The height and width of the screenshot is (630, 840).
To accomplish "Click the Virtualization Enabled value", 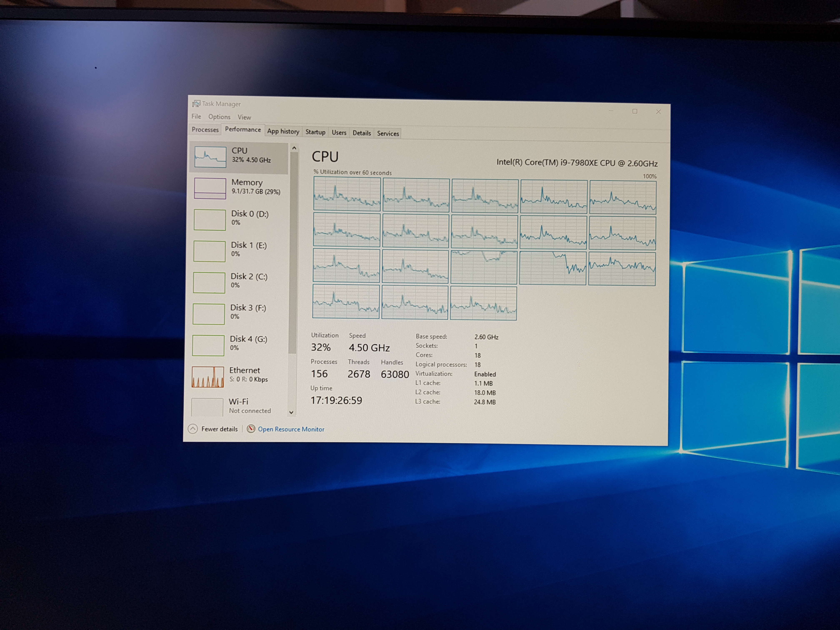I will (x=485, y=374).
